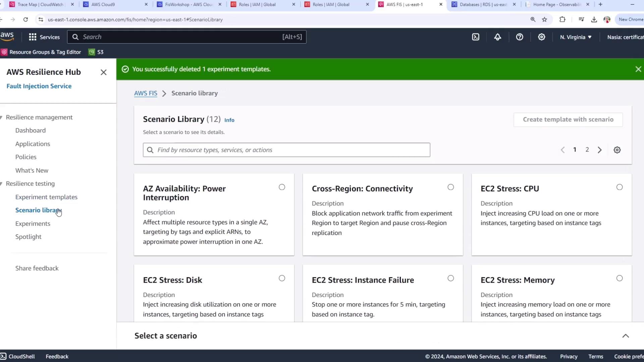Open scenario list preferences gear icon

[x=617, y=150]
